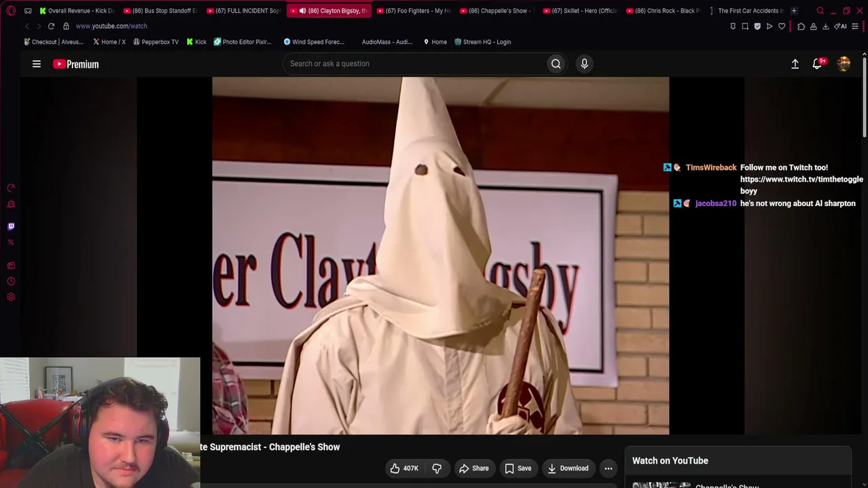Take a snapshot with capture icon
The width and height of the screenshot is (868, 488).
coord(745,26)
